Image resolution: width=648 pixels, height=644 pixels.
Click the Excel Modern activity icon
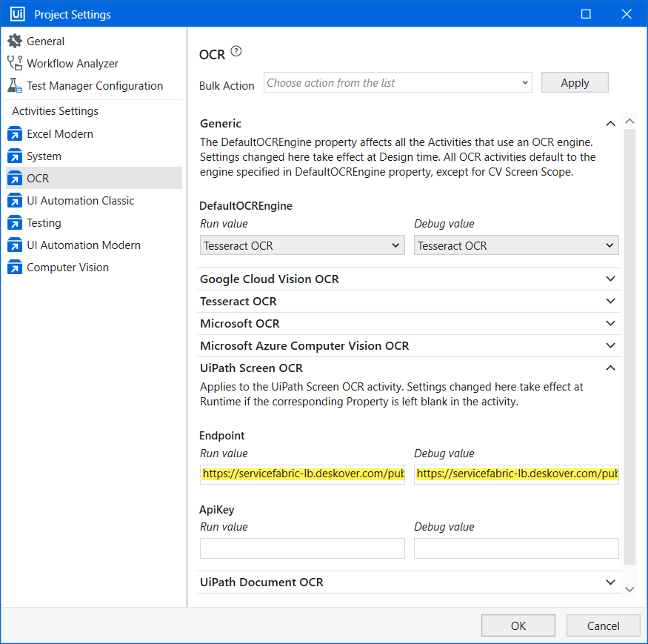click(15, 134)
